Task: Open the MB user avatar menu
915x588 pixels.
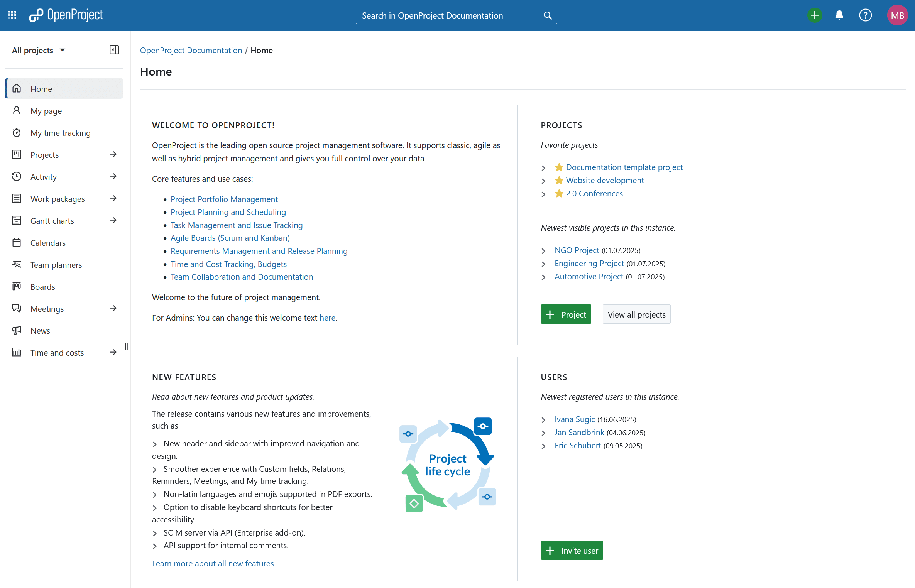Action: tap(897, 15)
